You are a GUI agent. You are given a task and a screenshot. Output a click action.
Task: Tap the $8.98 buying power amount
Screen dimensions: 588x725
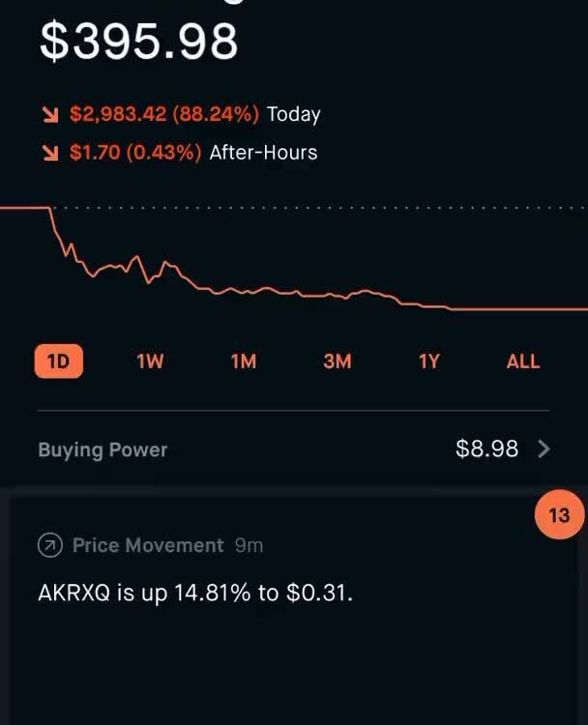point(486,449)
